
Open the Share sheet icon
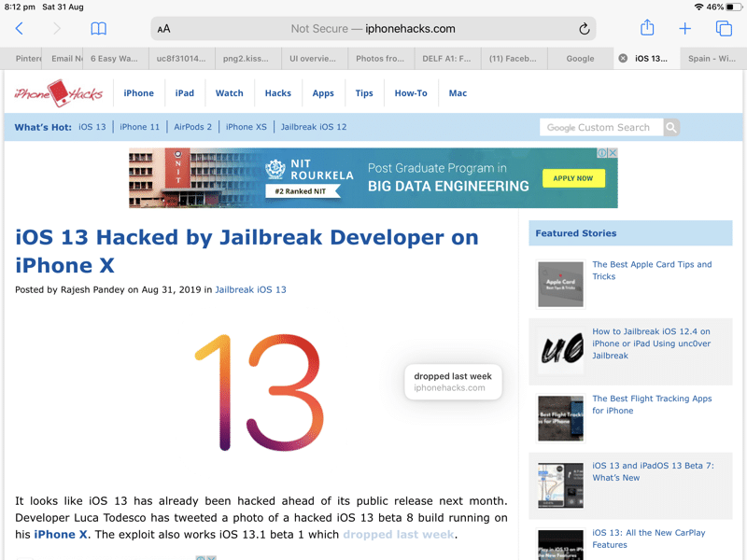pos(647,28)
